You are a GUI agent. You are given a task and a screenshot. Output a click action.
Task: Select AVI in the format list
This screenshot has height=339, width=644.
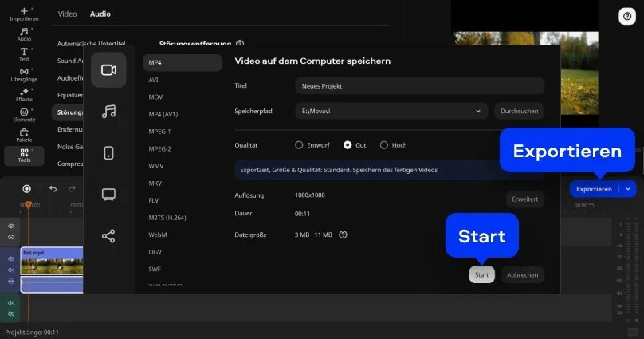[153, 80]
